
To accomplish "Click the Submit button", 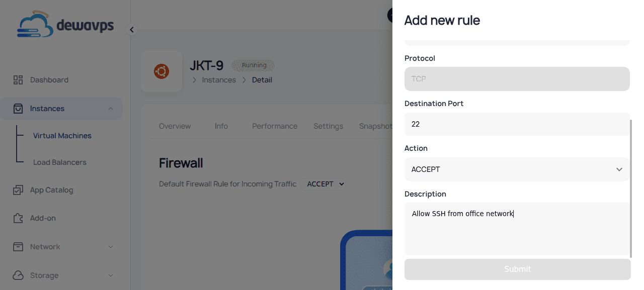I will pos(517,269).
